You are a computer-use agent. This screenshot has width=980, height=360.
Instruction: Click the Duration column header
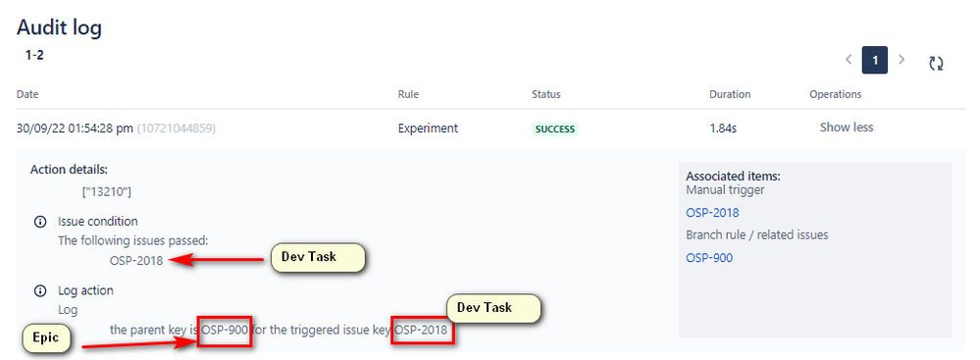730,94
